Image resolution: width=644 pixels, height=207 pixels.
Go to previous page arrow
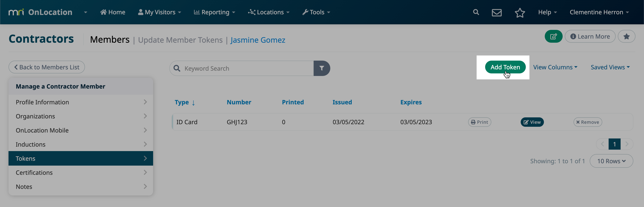pos(602,144)
